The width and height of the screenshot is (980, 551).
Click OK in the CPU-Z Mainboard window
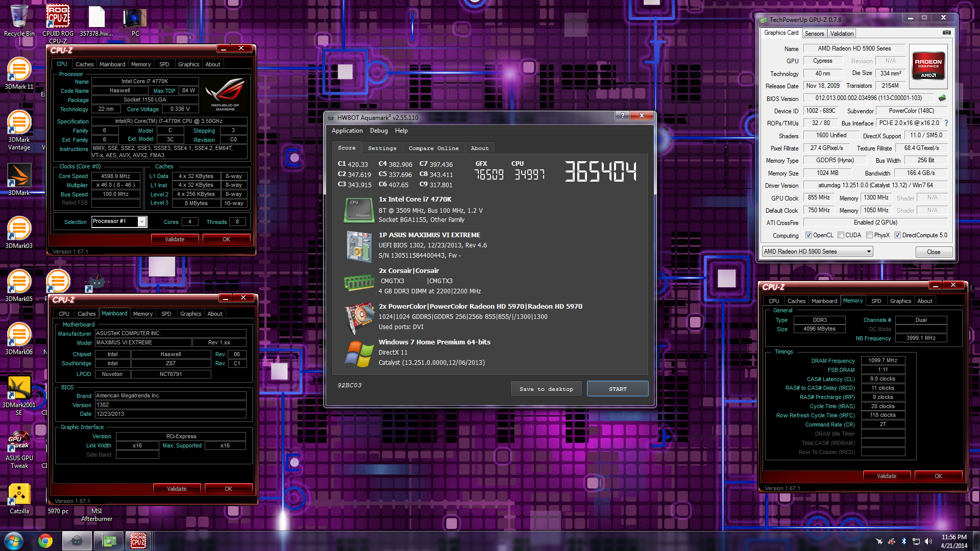tap(228, 489)
